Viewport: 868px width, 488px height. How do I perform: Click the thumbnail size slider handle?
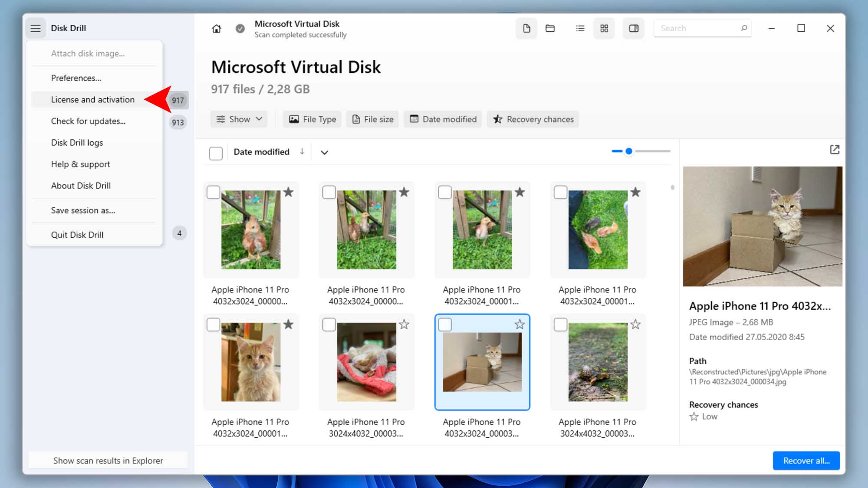click(x=628, y=151)
